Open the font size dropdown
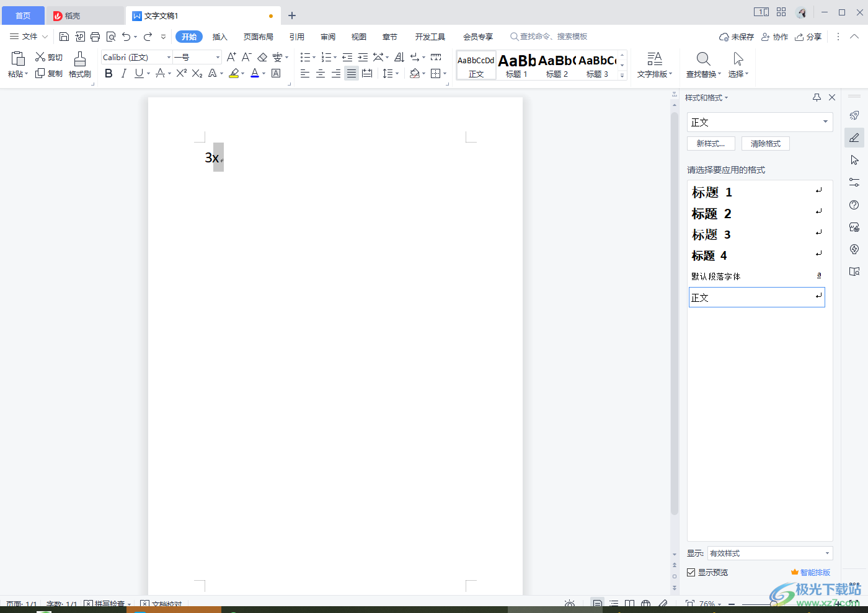This screenshot has width=868, height=613. (x=218, y=57)
